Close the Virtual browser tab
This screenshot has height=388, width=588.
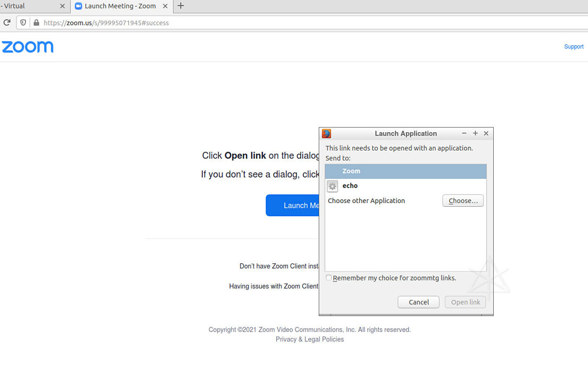62,6
